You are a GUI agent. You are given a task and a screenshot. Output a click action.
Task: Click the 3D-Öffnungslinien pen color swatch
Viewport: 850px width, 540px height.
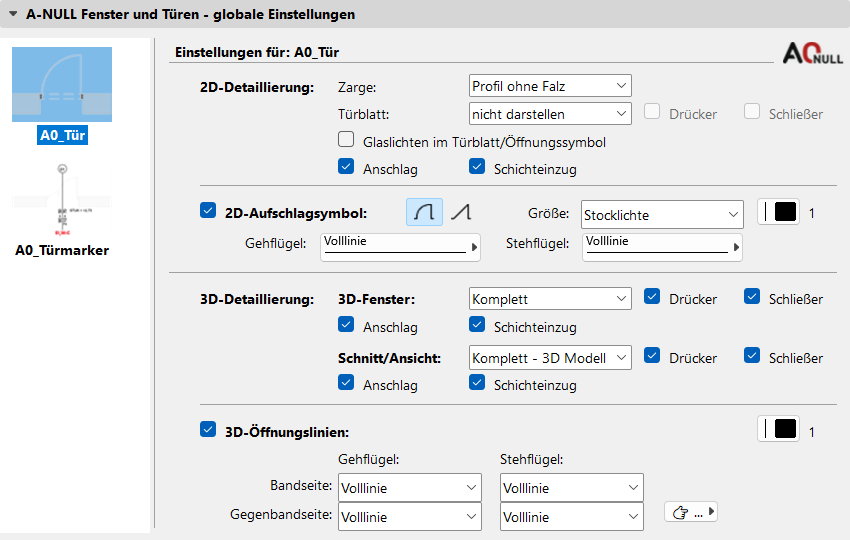click(779, 430)
